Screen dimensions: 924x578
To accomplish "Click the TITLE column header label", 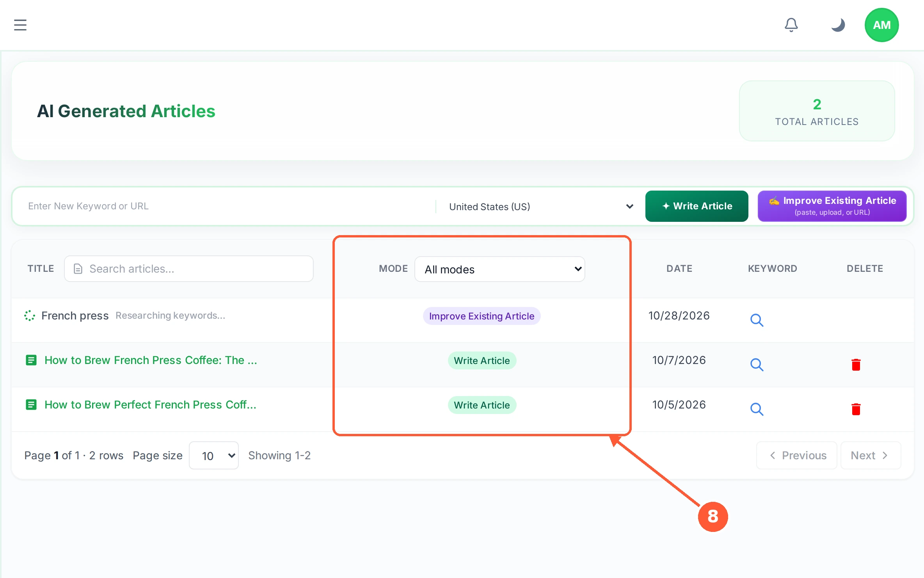I will click(x=41, y=269).
